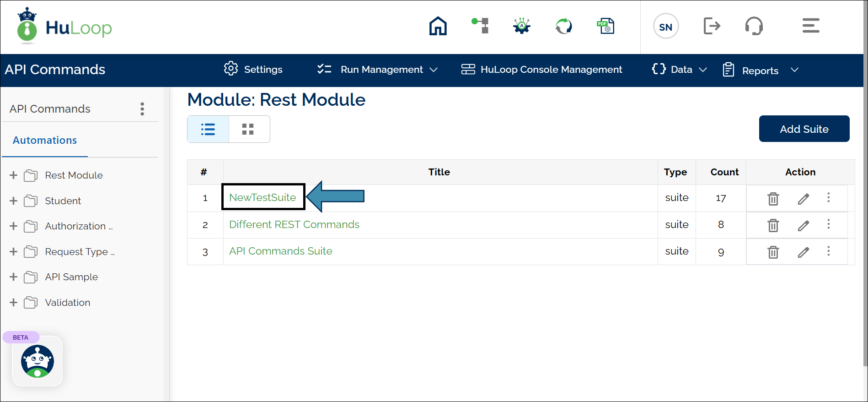Click the logout icon in header
Screen dimensions: 868x402
click(x=712, y=26)
